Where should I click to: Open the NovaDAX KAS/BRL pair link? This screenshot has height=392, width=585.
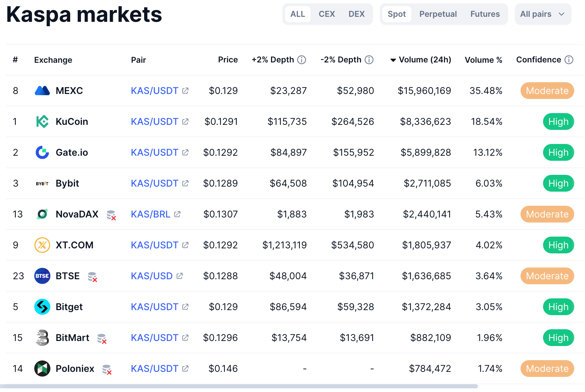tap(150, 214)
